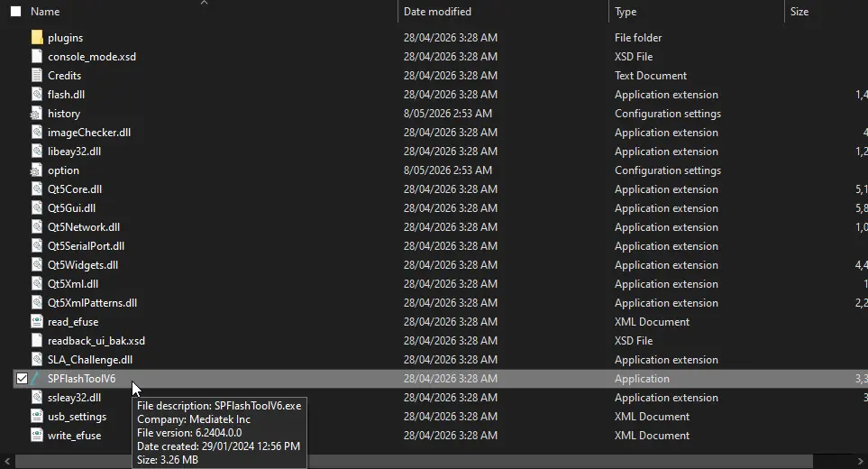Image resolution: width=868 pixels, height=469 pixels.
Task: Click the write_efuse XML document icon
Action: click(37, 436)
